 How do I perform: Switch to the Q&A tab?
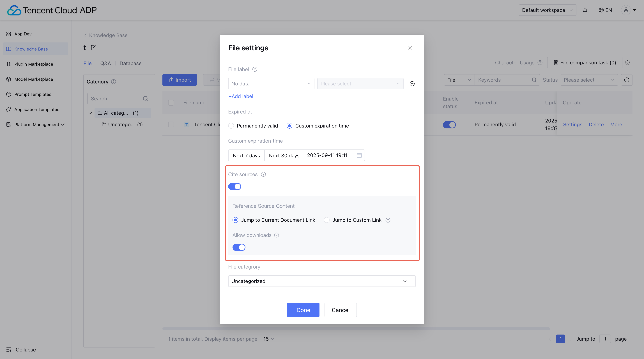point(105,63)
